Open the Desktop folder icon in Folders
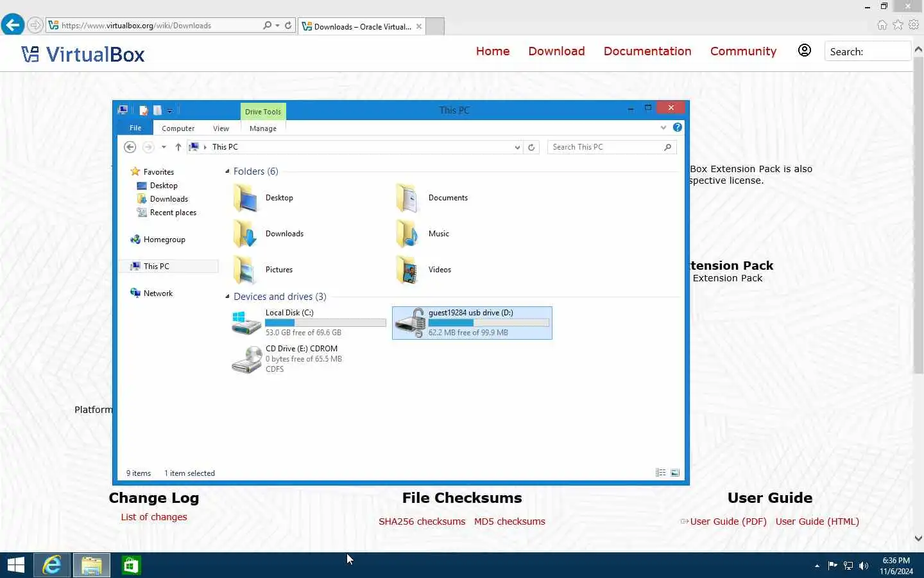 coord(245,198)
